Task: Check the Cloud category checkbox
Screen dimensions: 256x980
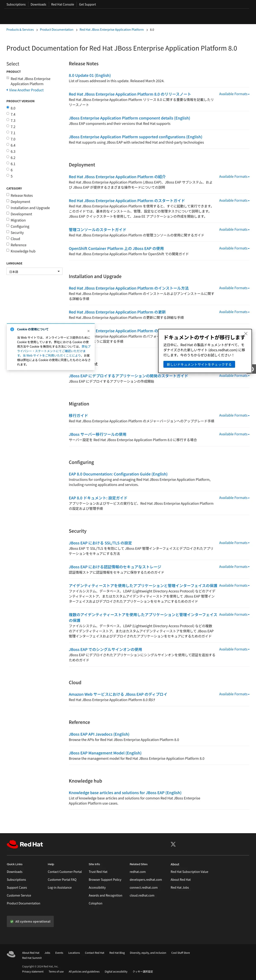Action: click(8, 238)
